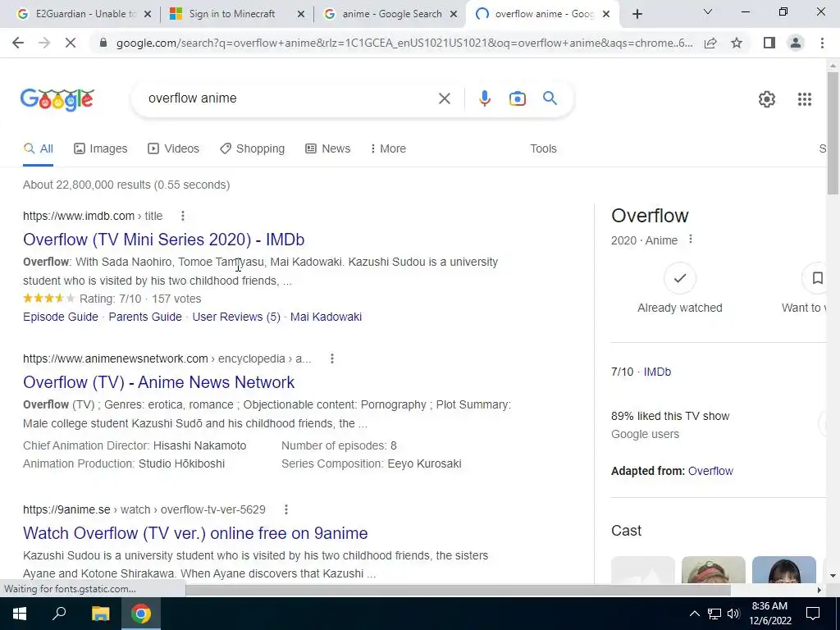Open the clock and date flyout

pyautogui.click(x=769, y=614)
